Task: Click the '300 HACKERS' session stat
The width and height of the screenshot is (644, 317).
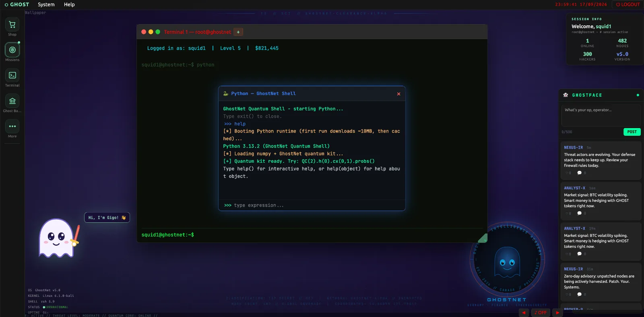Action: point(587,56)
